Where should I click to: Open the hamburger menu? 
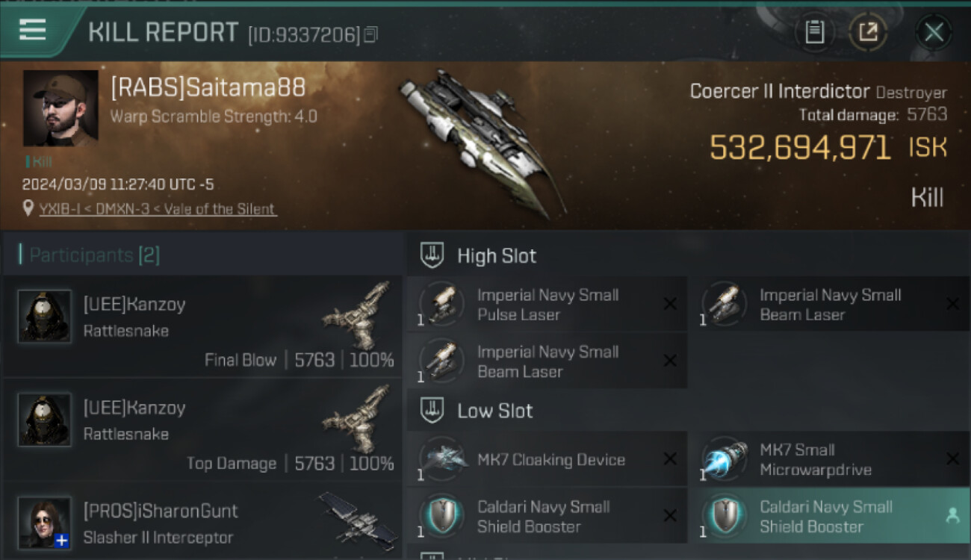(x=32, y=31)
